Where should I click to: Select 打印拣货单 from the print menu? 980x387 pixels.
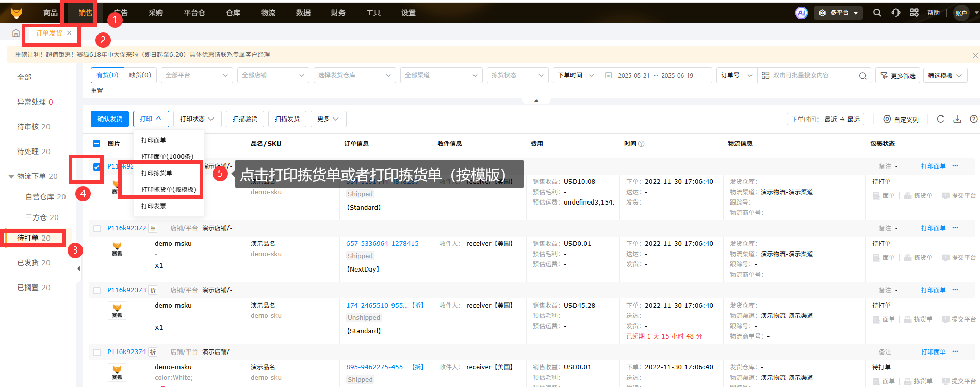[x=157, y=173]
